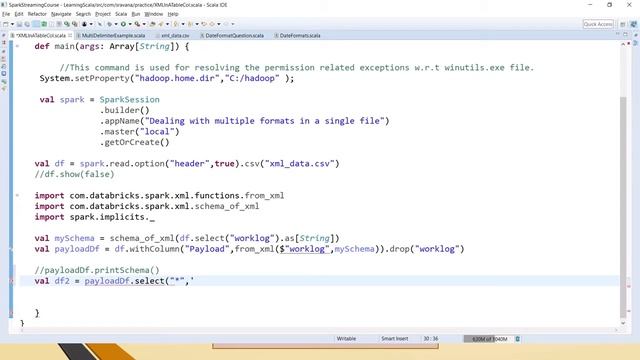Open the Project menu
Viewport: 640px width, 360px height.
click(x=103, y=14)
